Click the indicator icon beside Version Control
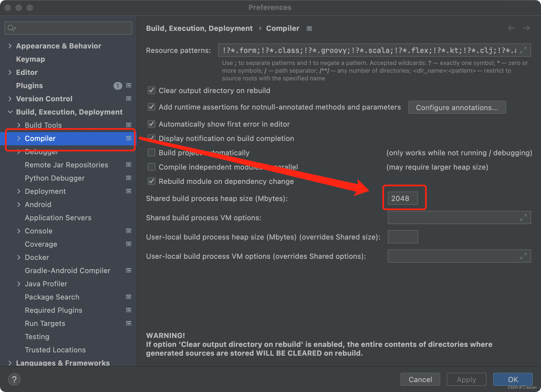541x392 pixels. [128, 99]
